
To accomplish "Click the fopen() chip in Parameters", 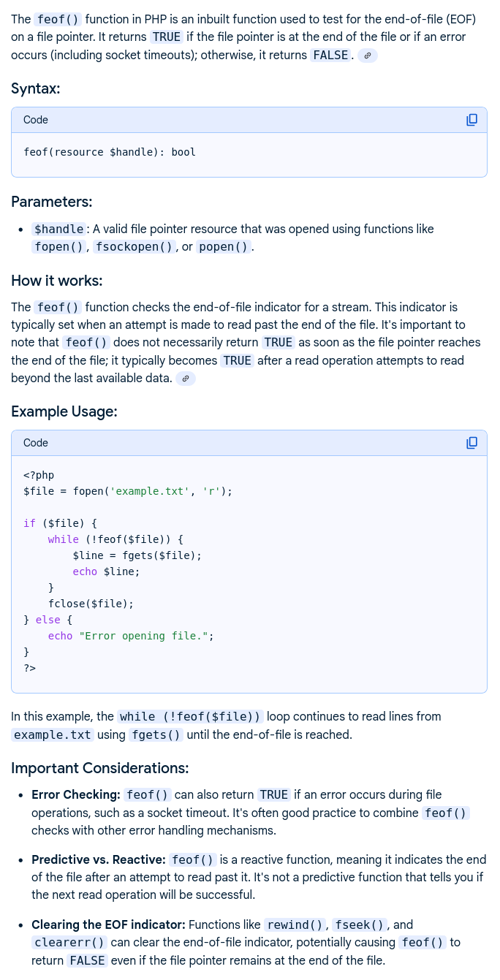I will tap(58, 247).
